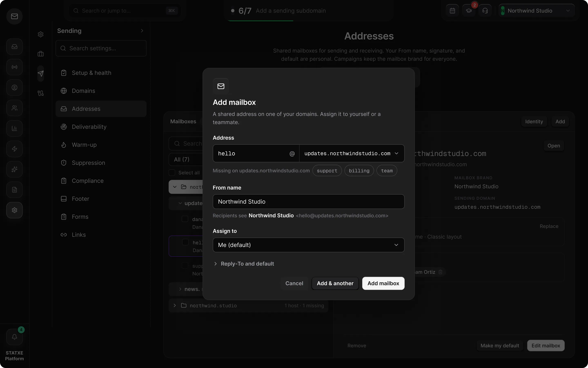588x368 pixels.
Task: Open the lightning bolt automation icon
Action: (14, 149)
